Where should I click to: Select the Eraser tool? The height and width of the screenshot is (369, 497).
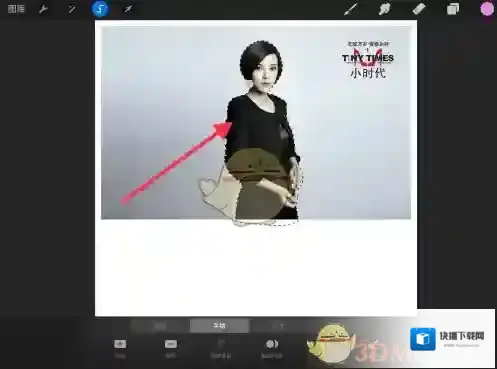(419, 9)
